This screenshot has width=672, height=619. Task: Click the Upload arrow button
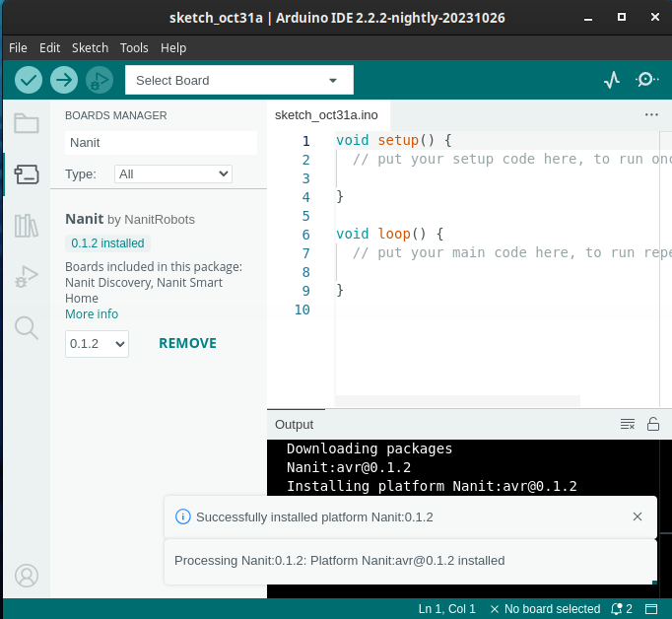[x=64, y=80]
